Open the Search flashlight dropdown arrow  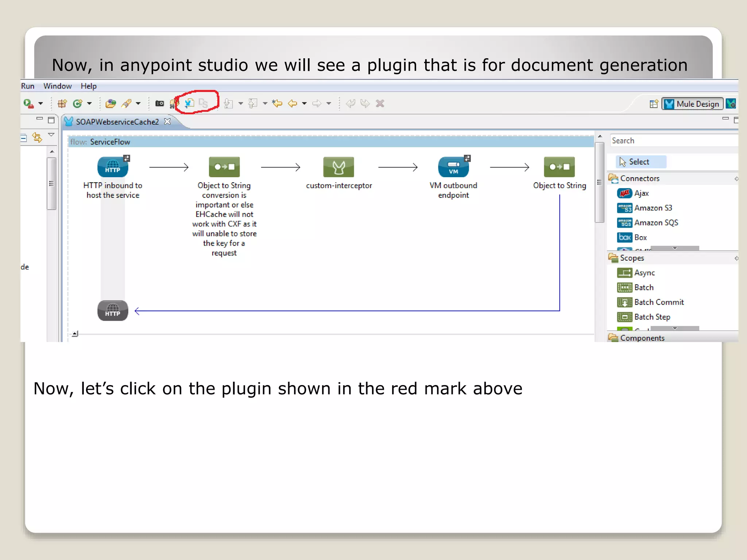pyautogui.click(x=138, y=104)
